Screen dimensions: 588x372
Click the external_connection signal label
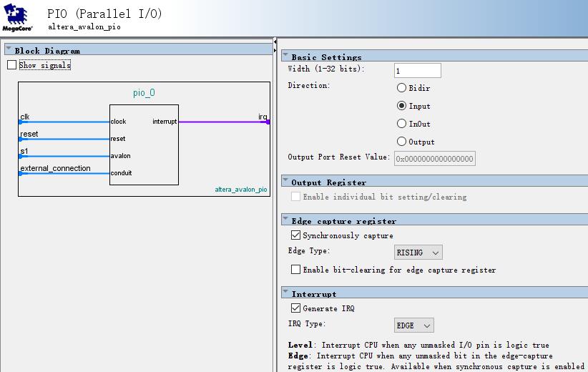click(56, 168)
